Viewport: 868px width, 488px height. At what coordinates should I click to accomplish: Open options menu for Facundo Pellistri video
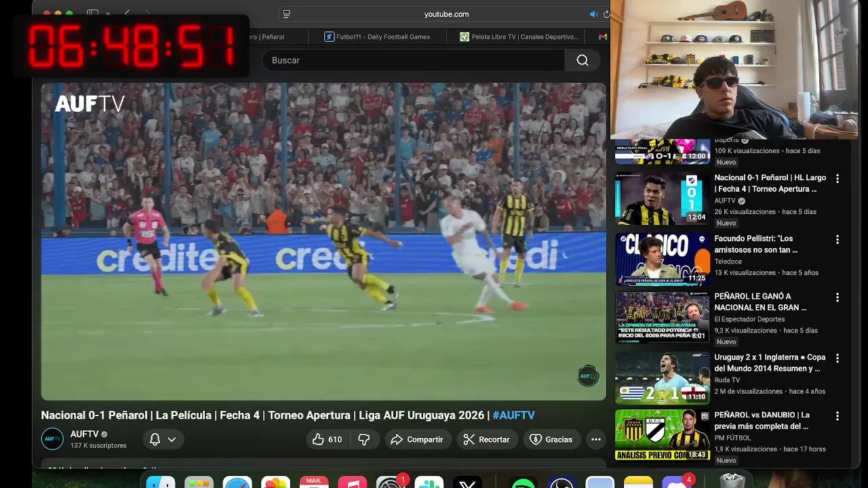(837, 240)
